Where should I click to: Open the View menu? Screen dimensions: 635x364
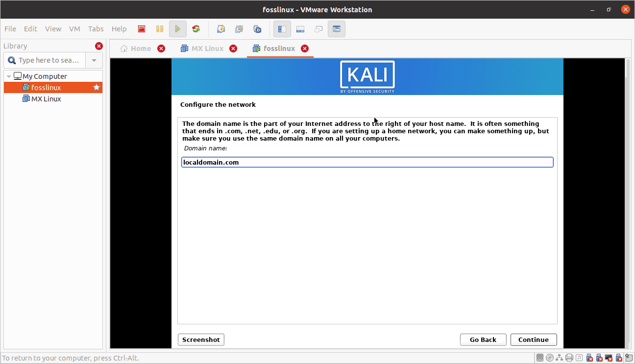(53, 29)
